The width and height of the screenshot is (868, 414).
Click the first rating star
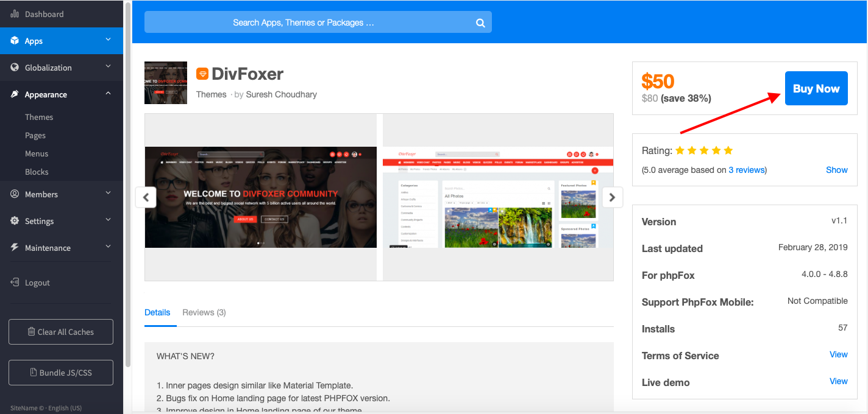point(680,150)
